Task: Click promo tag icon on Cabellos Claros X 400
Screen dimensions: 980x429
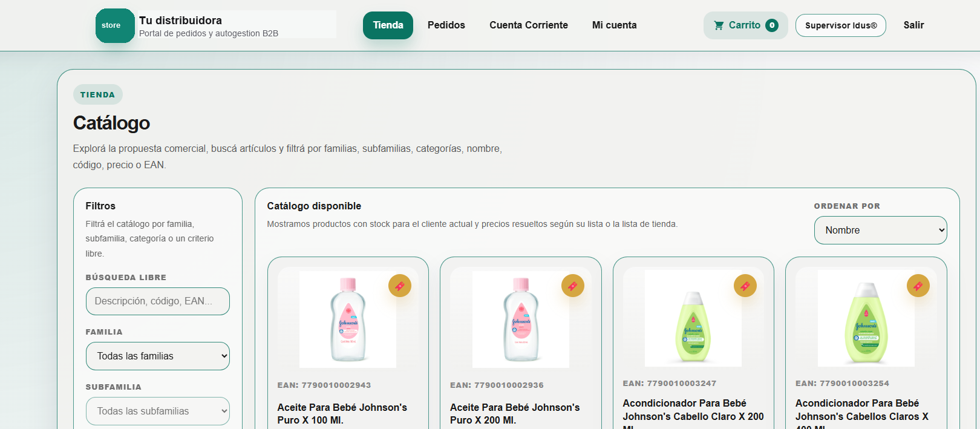Action: pos(918,286)
